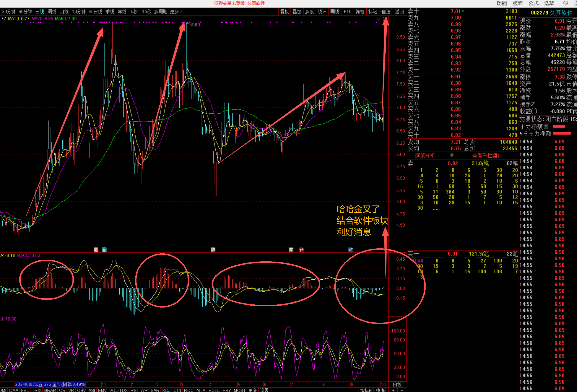This screenshot has height=392, width=577.
Task: Open the 公式 menu
Action: click(x=533, y=3)
